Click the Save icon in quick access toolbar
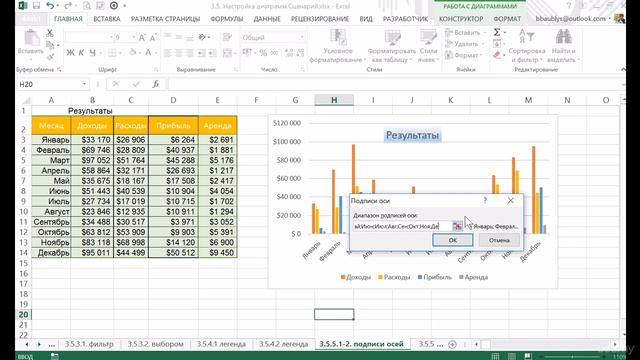Screen dimensions: 640x360 pos(36,6)
